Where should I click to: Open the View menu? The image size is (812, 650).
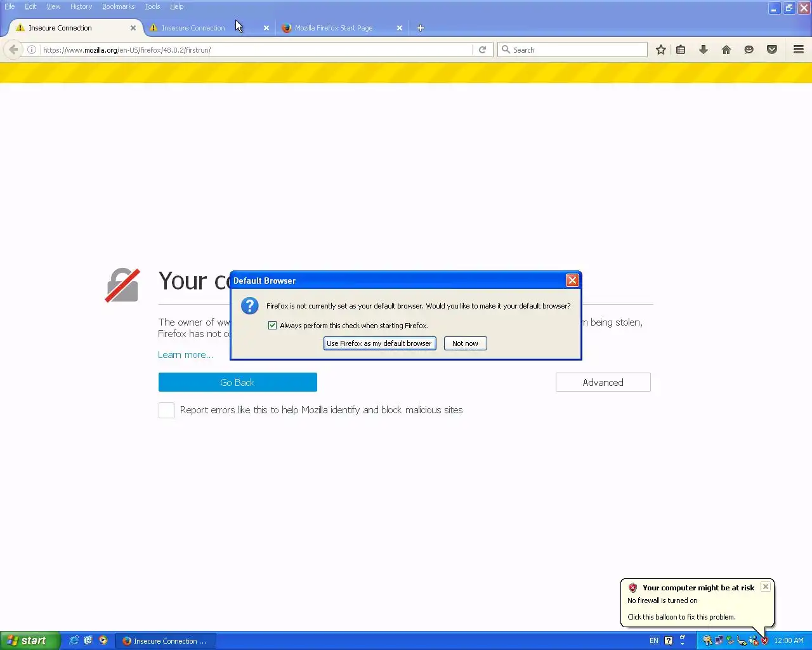(53, 6)
